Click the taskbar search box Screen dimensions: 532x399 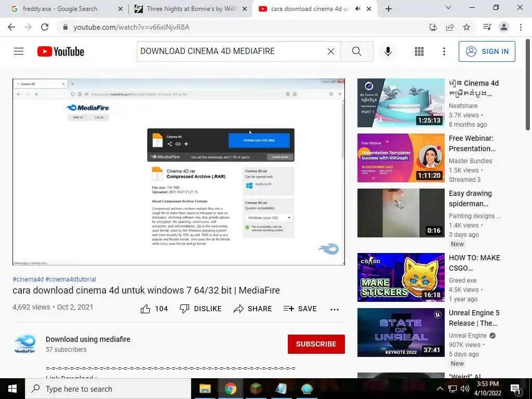(108, 389)
